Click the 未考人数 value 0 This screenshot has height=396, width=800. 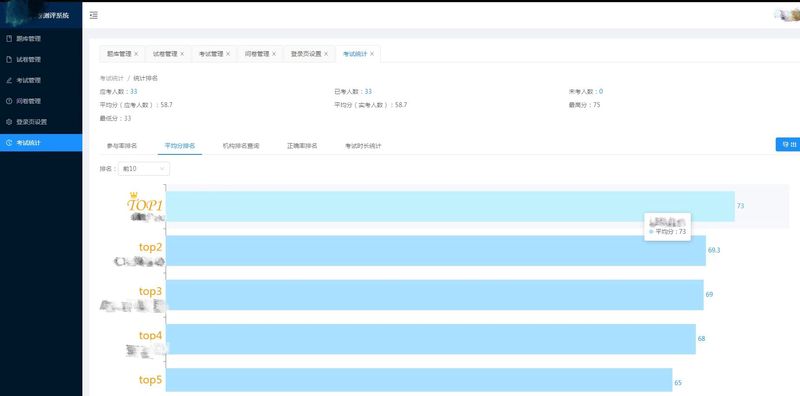coord(601,91)
